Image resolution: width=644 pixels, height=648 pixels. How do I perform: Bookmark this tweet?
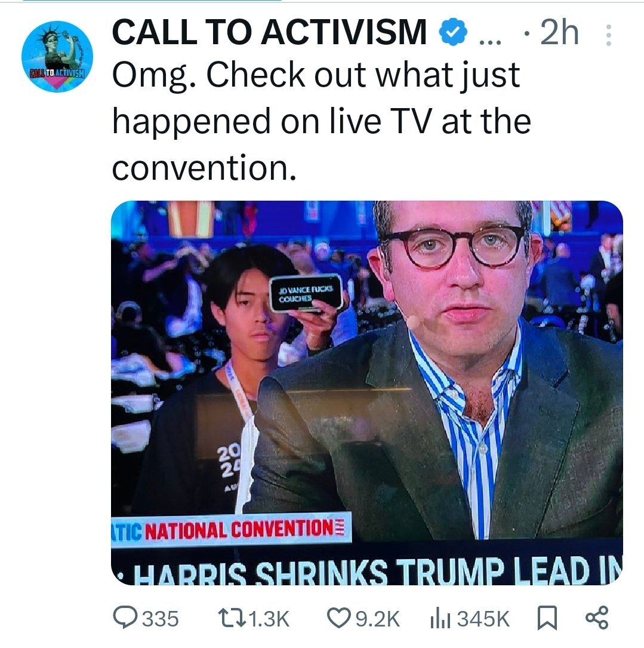(547, 618)
